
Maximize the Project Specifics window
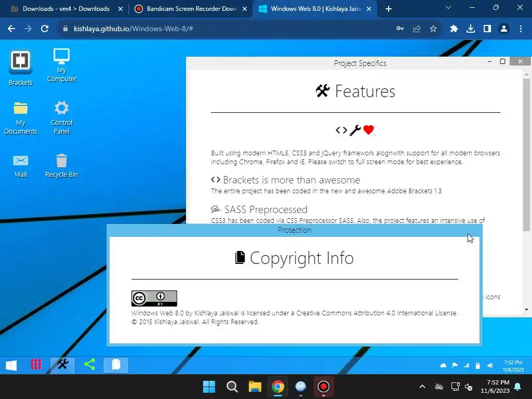[x=502, y=61]
